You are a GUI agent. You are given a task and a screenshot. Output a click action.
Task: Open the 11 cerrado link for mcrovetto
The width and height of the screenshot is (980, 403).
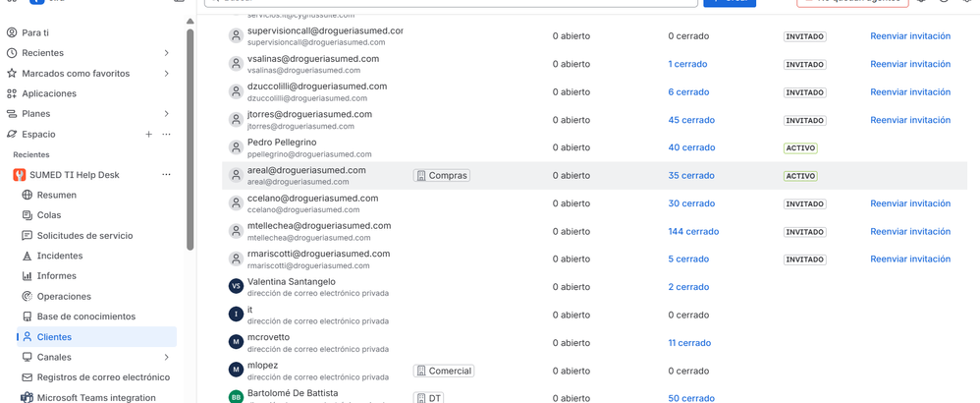[x=689, y=343]
